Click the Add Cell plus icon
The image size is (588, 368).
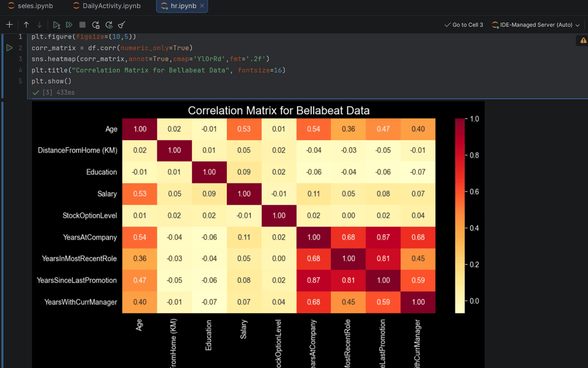click(x=9, y=25)
